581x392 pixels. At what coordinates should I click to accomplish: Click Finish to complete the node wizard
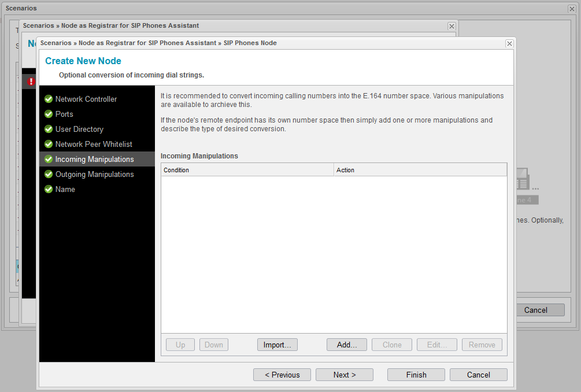pyautogui.click(x=416, y=375)
